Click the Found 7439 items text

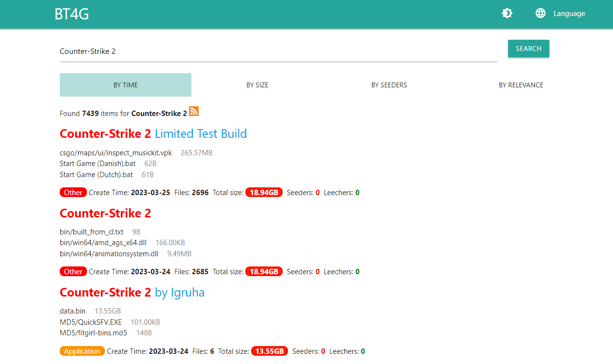coord(123,114)
